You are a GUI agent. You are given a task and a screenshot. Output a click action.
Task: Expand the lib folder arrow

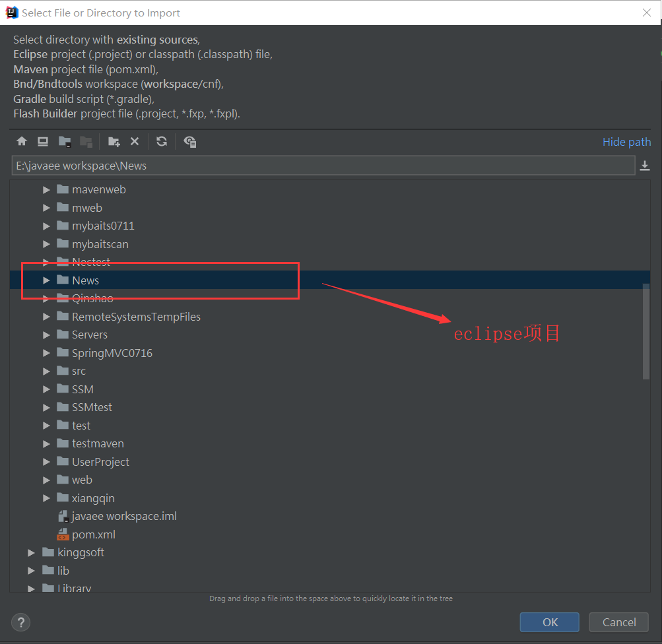pos(31,571)
